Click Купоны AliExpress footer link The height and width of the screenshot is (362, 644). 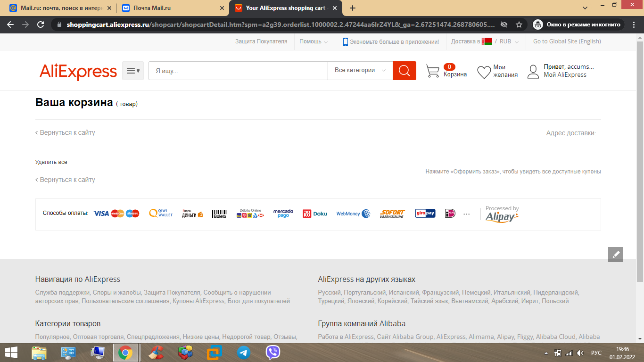click(x=198, y=301)
